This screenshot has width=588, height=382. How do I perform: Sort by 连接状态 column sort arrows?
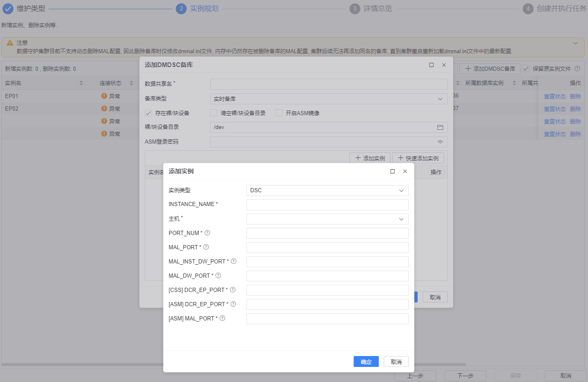[x=131, y=83]
